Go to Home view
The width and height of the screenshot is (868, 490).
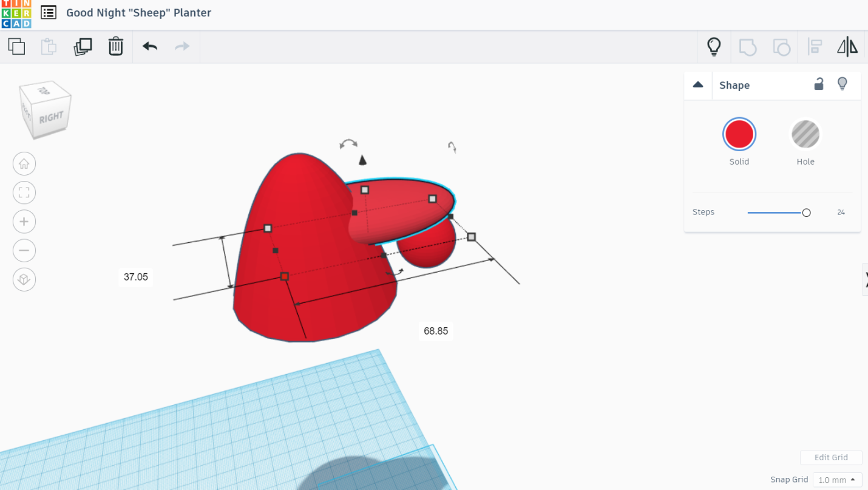(24, 163)
